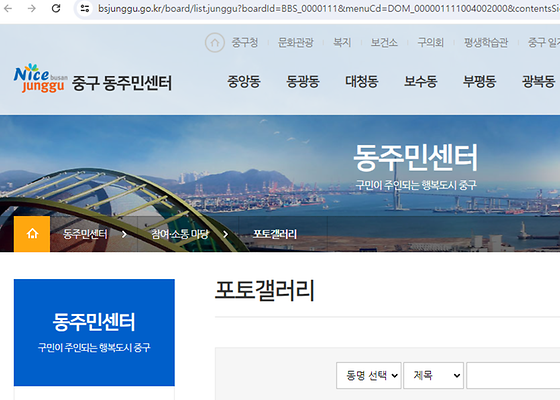
Task: Open the 구의회 link
Action: pos(431,42)
